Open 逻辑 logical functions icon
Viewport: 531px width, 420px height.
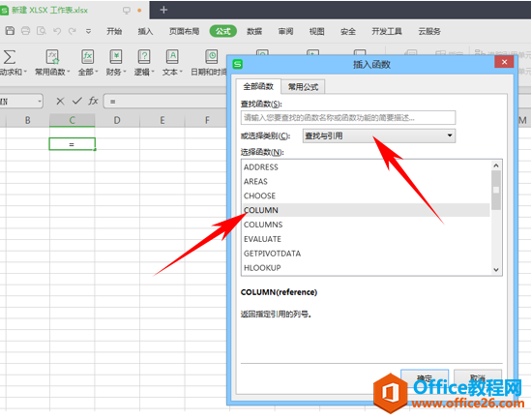[x=144, y=56]
